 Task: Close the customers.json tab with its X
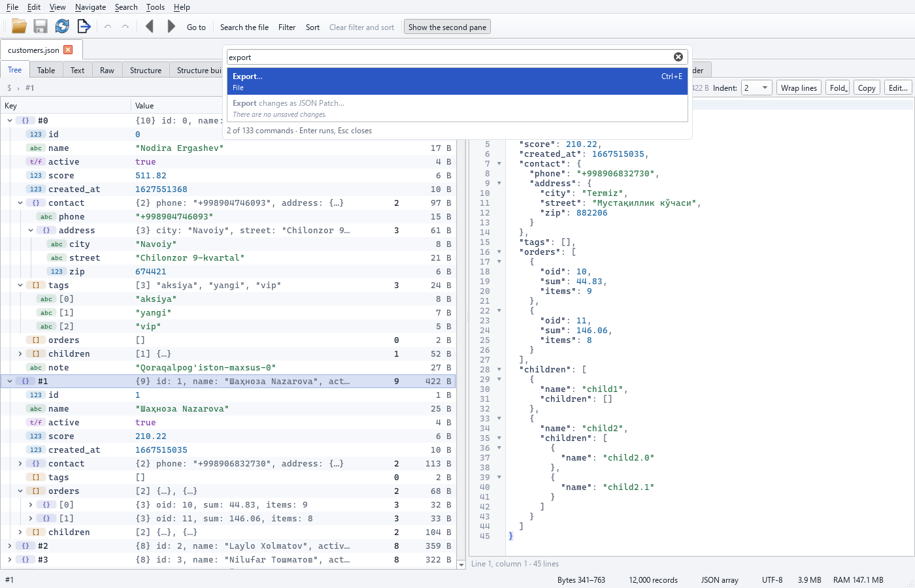click(68, 50)
